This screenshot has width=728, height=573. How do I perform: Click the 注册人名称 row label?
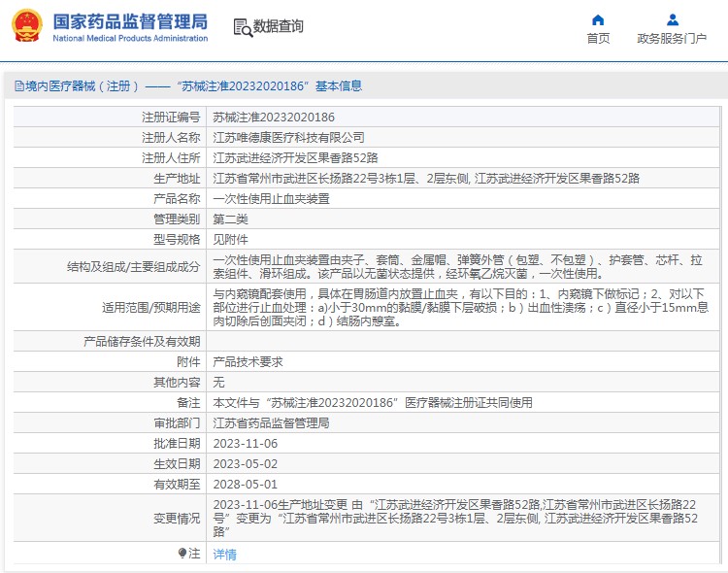pos(171,138)
